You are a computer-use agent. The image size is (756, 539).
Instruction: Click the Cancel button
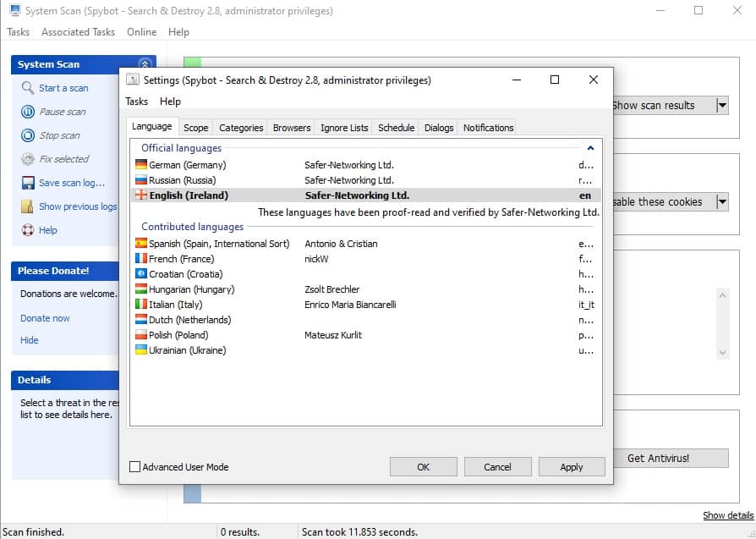pos(497,466)
